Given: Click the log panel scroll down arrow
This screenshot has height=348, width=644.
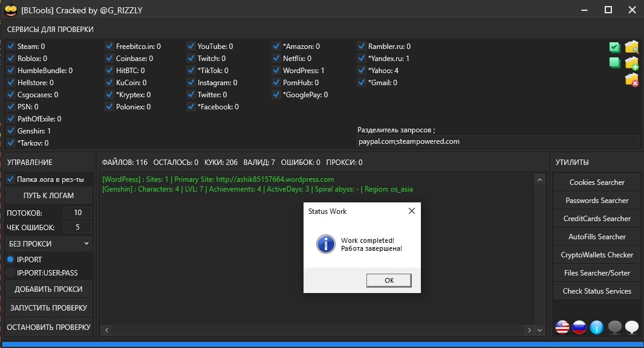Looking at the screenshot, I should (539, 330).
